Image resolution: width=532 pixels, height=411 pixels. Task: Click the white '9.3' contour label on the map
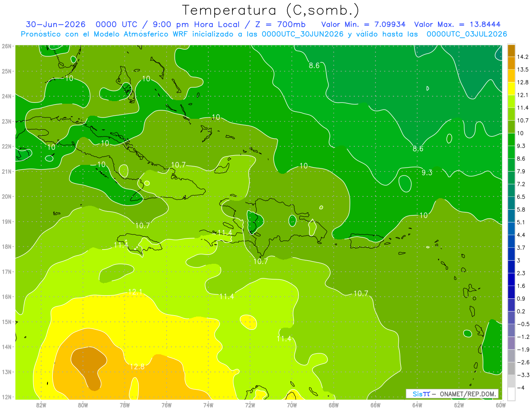[x=426, y=172]
